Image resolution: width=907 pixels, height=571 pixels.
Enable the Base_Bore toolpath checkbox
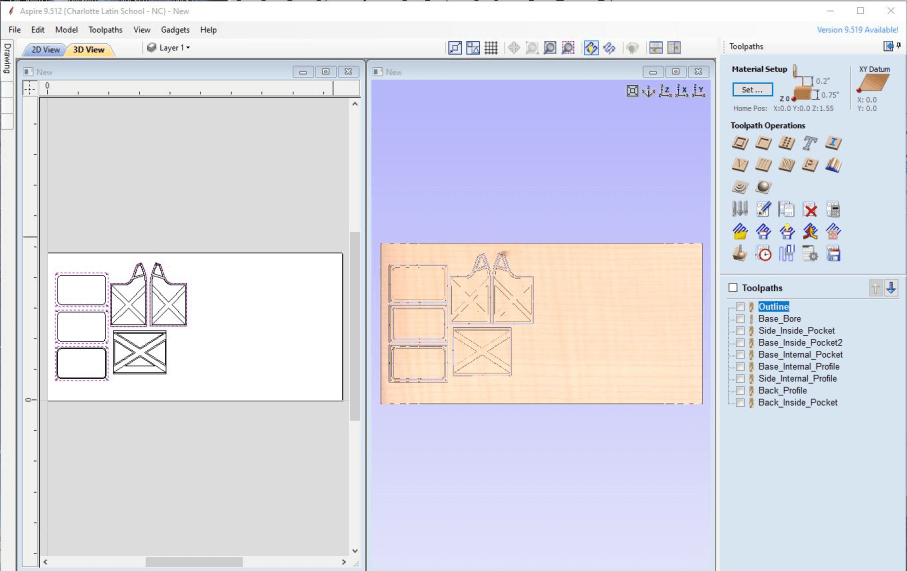[740, 319]
